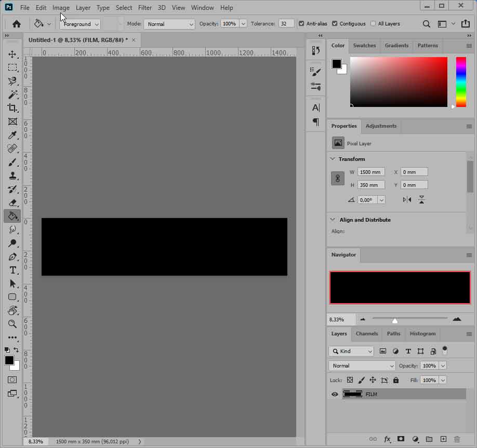Open the Foreground fill source dropdown
Image resolution: width=477 pixels, height=448 pixels.
tap(80, 24)
